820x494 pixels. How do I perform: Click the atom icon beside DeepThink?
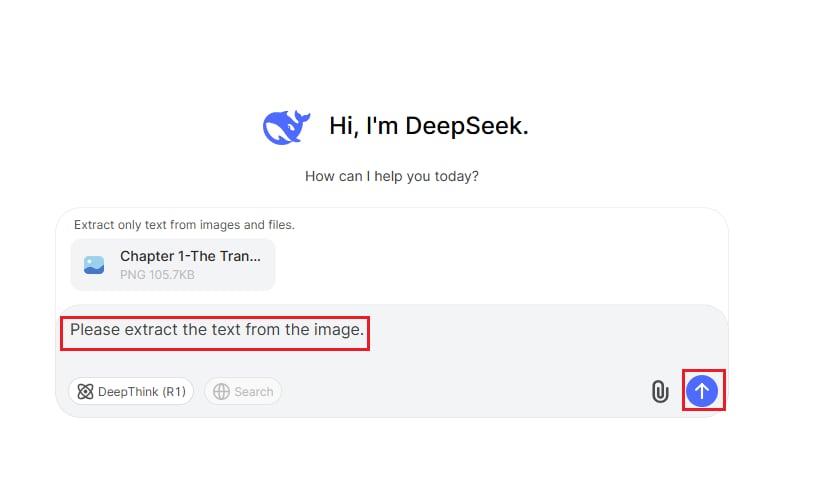[85, 392]
